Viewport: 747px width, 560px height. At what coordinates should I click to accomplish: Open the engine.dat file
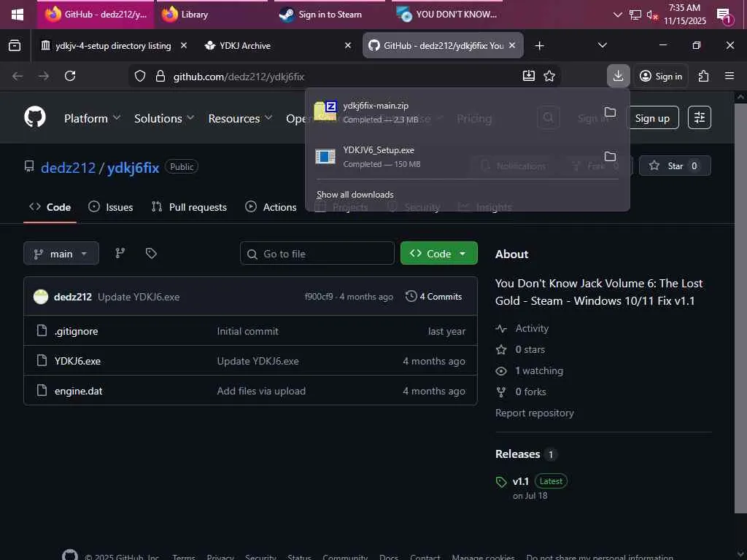78,391
